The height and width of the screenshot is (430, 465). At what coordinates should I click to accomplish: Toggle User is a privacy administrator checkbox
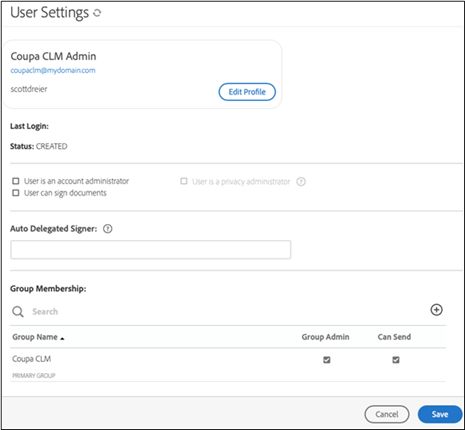point(184,181)
